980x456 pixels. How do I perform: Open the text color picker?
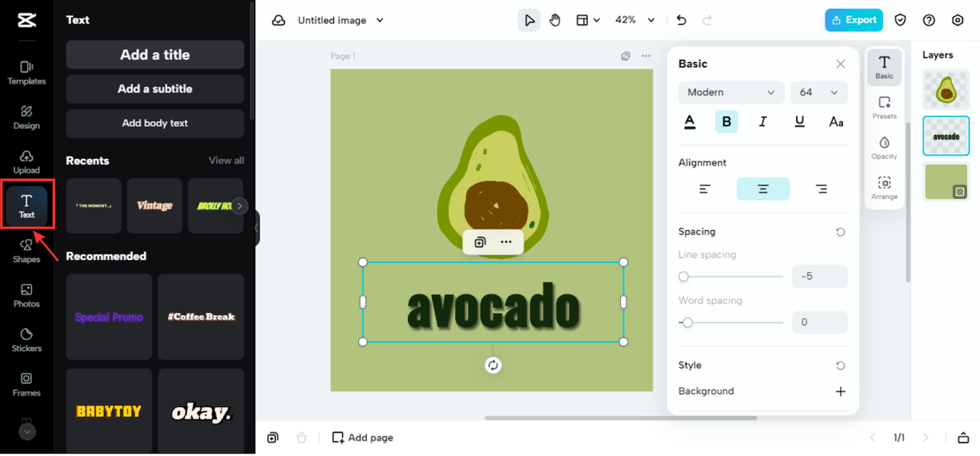(690, 122)
